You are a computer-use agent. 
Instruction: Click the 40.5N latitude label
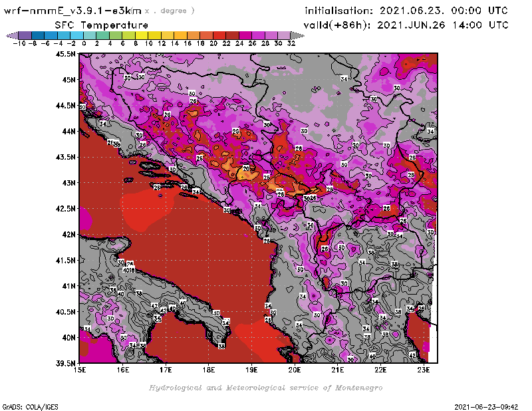[65, 311]
